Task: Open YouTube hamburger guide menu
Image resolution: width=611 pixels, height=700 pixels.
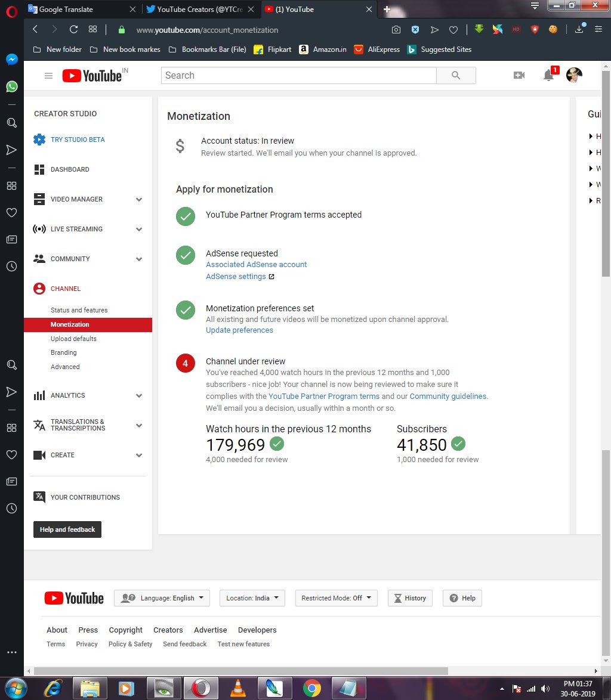Action: coord(49,76)
